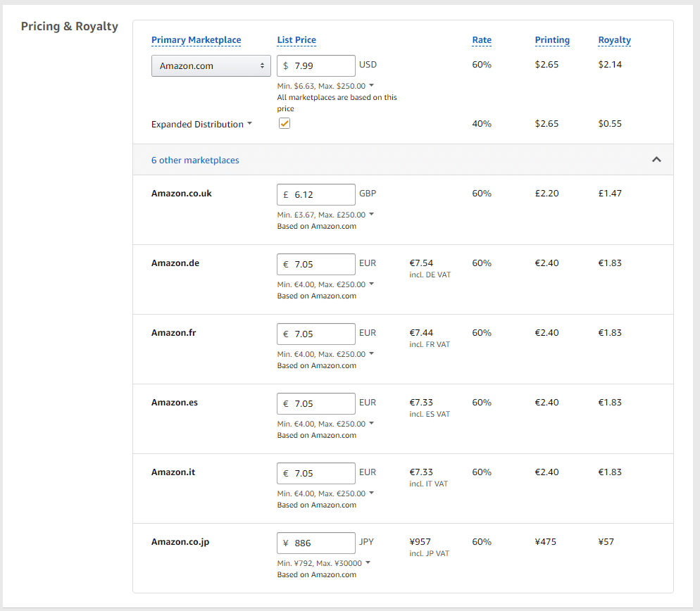700x611 pixels.
Task: Select the Amazon.co.jp marketplace label
Action: click(180, 542)
